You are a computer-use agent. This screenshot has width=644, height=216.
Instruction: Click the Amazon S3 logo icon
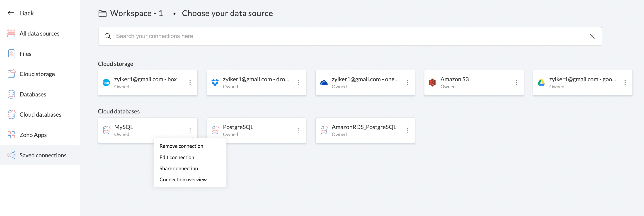(x=433, y=83)
